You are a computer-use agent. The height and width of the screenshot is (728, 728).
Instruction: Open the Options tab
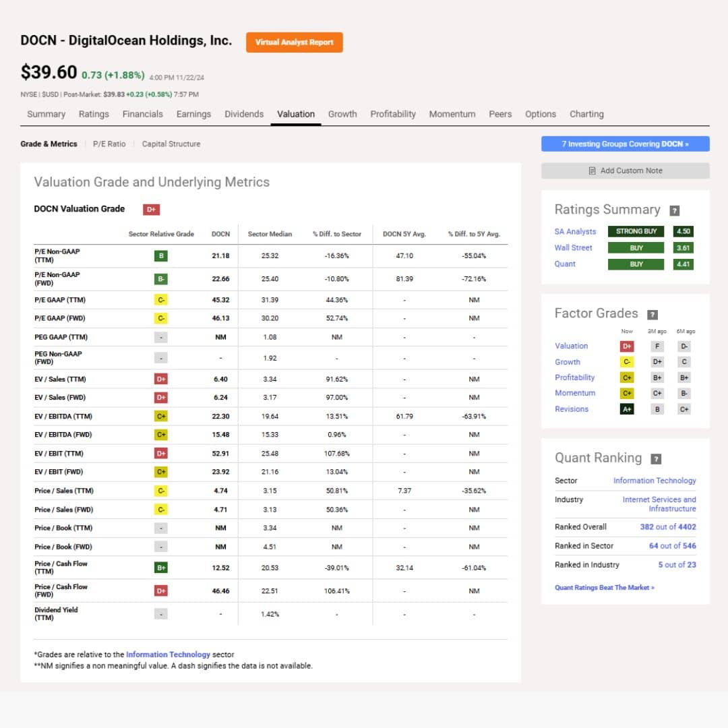541,114
